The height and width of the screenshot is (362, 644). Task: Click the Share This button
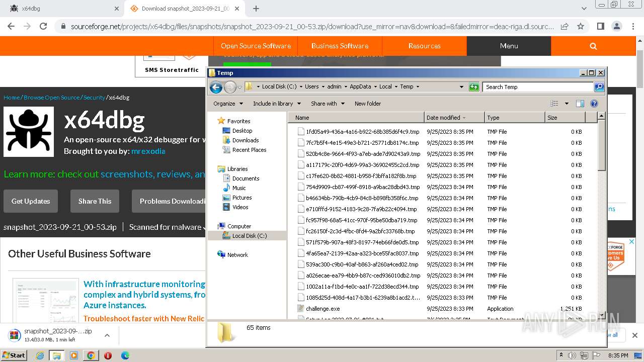click(95, 201)
